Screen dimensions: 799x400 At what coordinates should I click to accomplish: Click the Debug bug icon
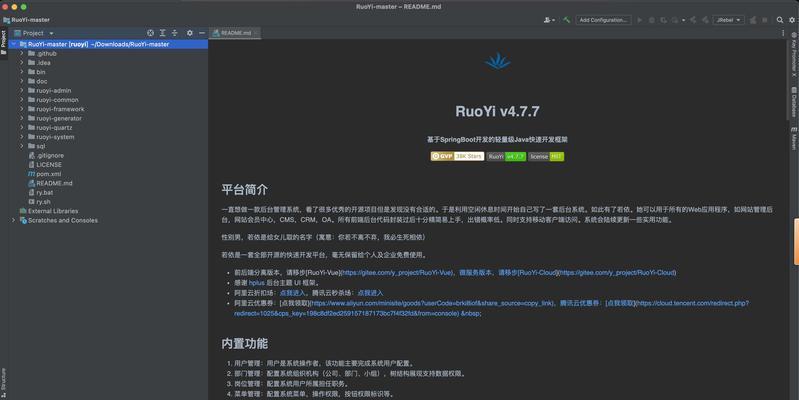click(x=652, y=20)
